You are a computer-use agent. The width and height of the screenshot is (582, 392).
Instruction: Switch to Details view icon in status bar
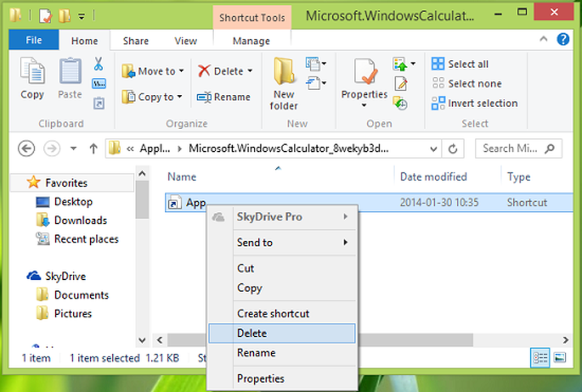540,358
